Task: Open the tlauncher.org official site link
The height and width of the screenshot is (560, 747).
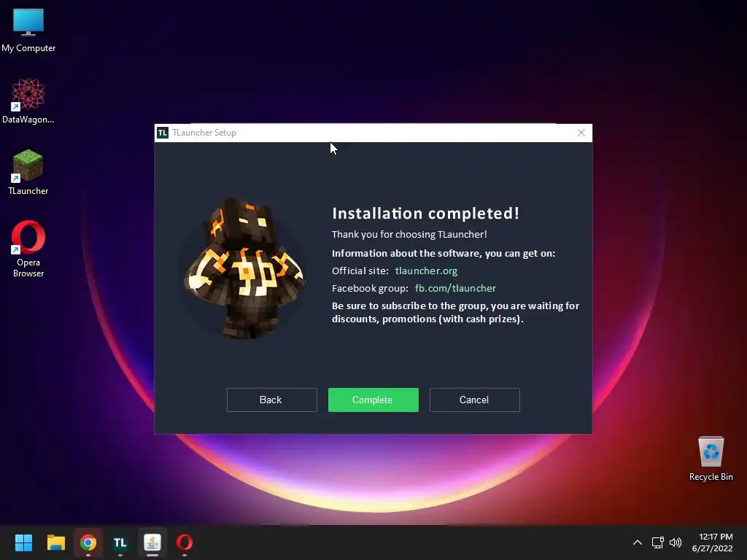Action: pyautogui.click(x=426, y=271)
